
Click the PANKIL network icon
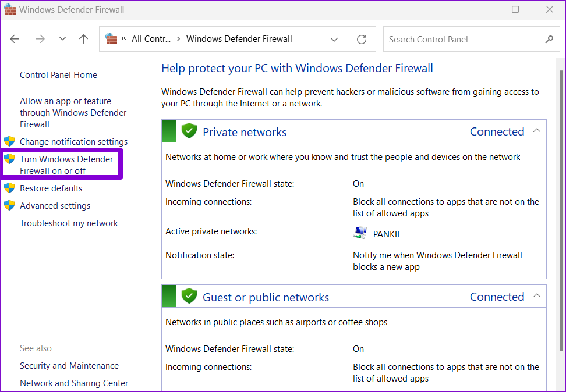click(359, 233)
